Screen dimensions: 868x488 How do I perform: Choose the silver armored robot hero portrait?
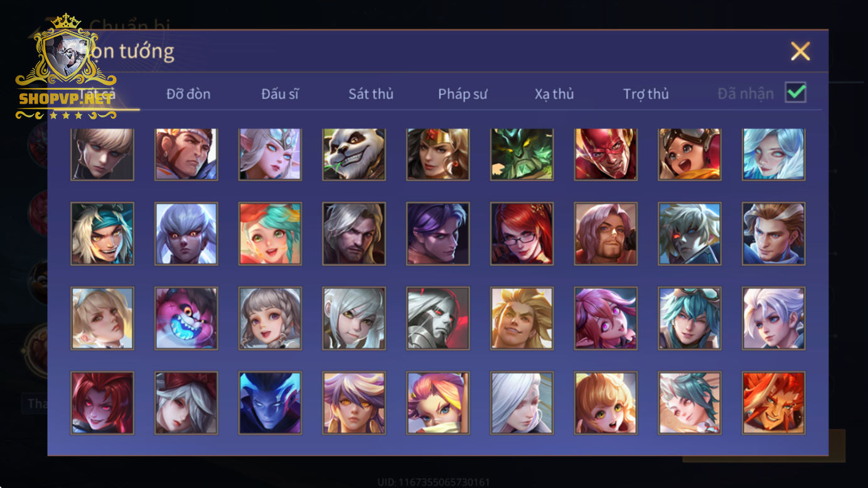pos(438,318)
